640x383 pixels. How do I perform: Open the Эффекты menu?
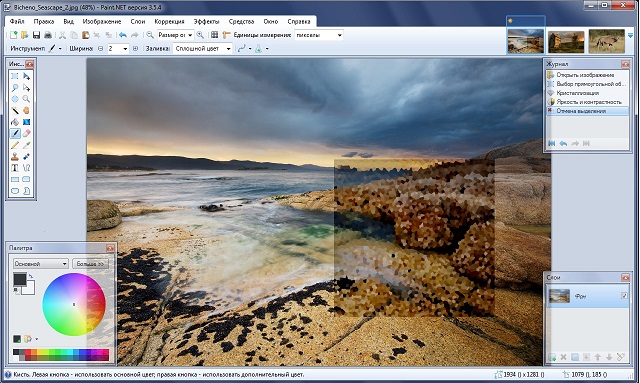[207, 21]
